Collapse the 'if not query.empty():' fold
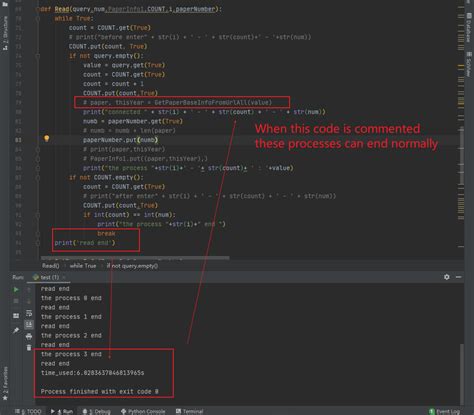The width and height of the screenshot is (474, 415). point(38,56)
